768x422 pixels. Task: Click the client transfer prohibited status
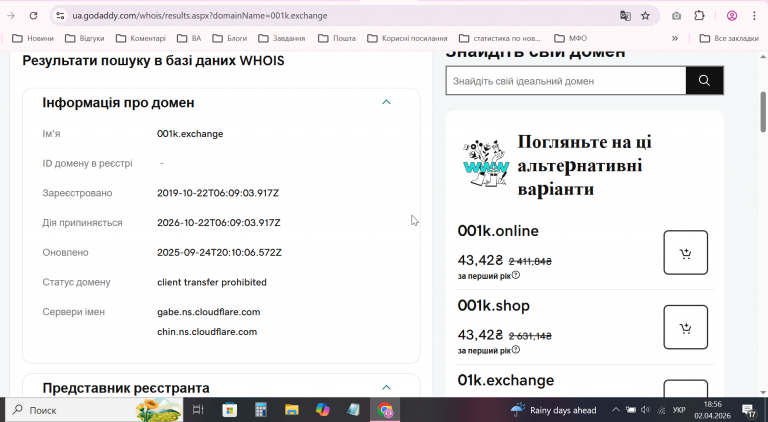pyautogui.click(x=212, y=282)
